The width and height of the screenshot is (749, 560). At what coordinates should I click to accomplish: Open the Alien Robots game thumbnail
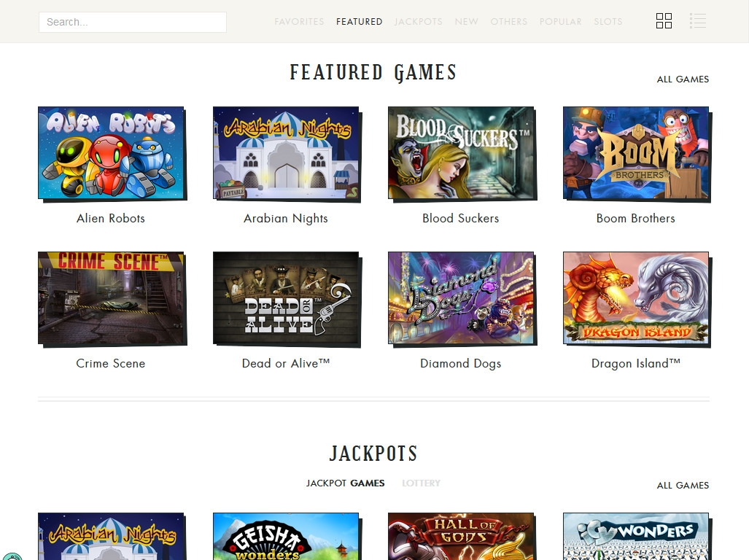point(111,153)
